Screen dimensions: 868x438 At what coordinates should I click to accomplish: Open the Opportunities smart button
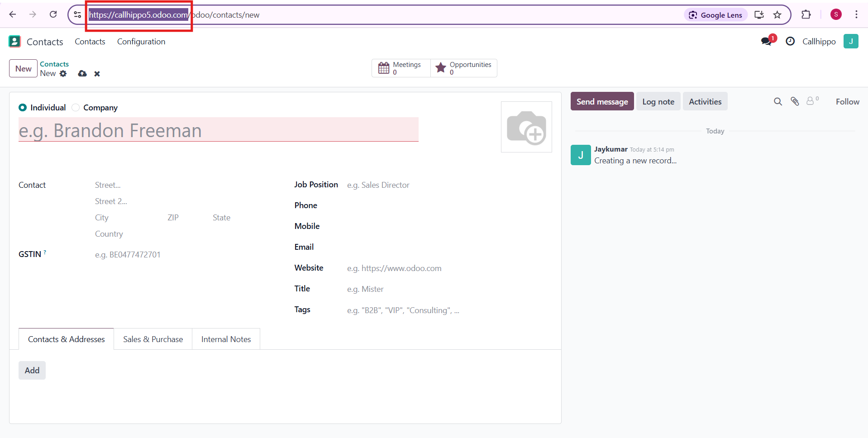pos(464,68)
